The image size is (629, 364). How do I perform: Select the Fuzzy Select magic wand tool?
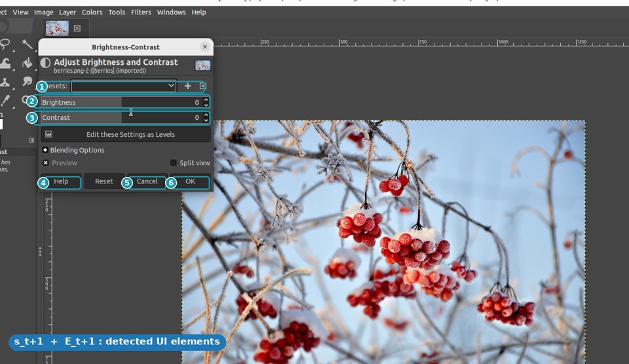27,44
